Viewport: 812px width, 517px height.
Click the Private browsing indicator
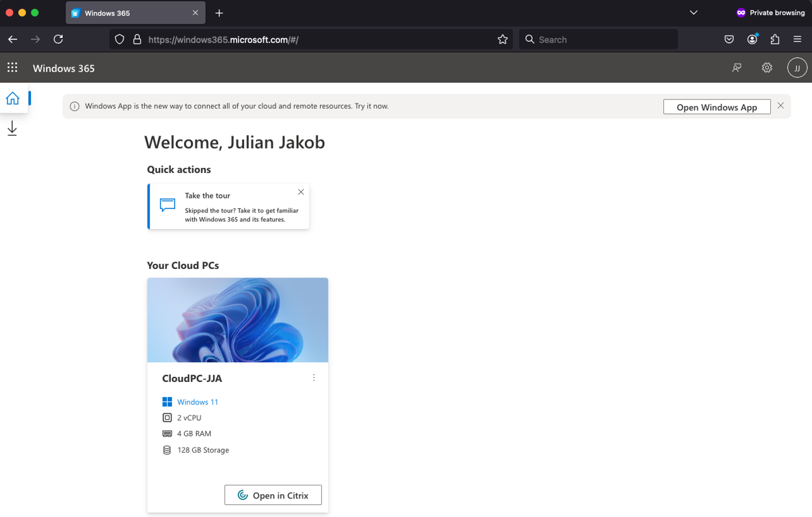click(x=770, y=13)
